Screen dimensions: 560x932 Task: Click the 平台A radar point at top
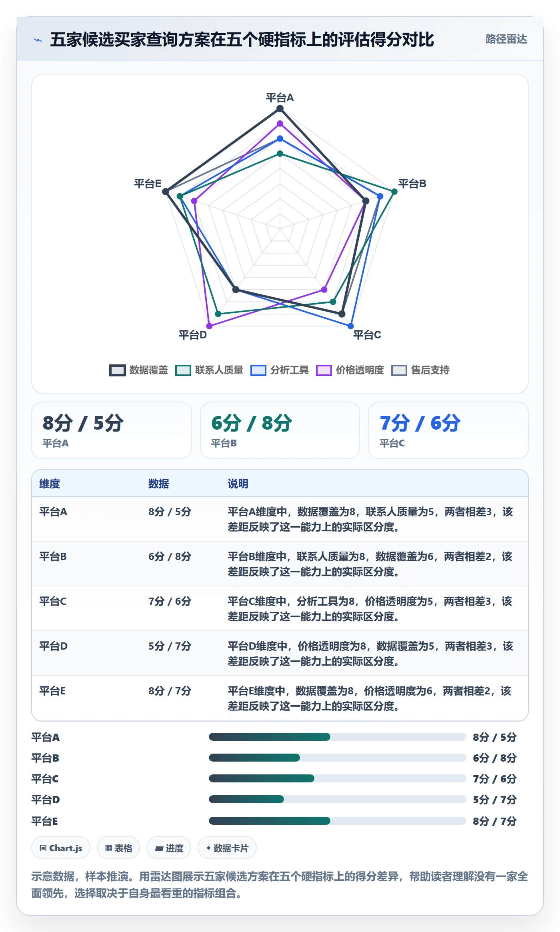[280, 109]
